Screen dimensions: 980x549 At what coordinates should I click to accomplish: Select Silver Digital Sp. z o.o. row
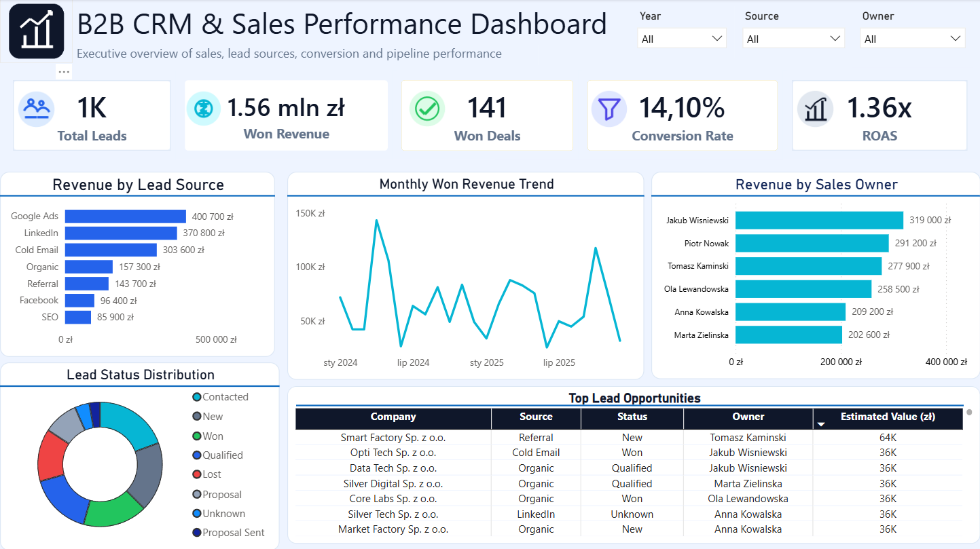pyautogui.click(x=629, y=484)
